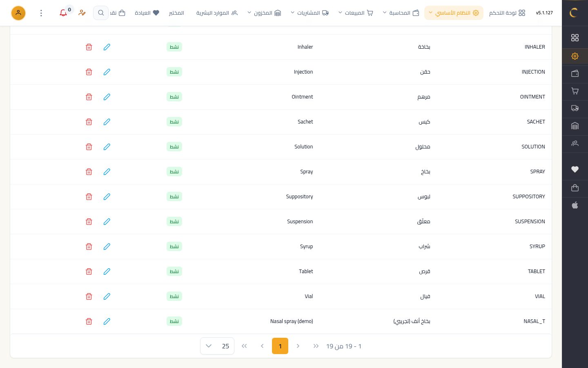Screen dimensions: 588x368
Task: Click the edit-user icon beside the bell
Action: (x=82, y=13)
